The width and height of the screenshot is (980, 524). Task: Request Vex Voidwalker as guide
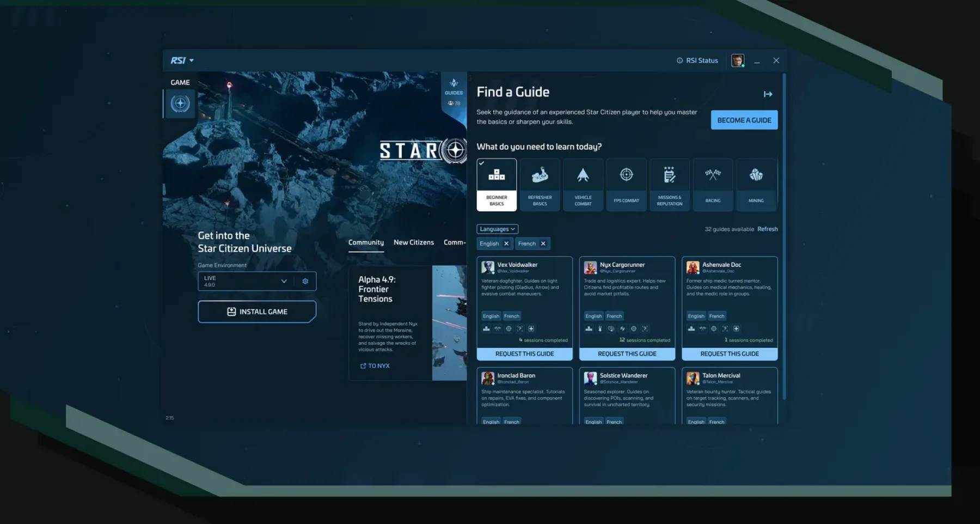[x=524, y=354]
